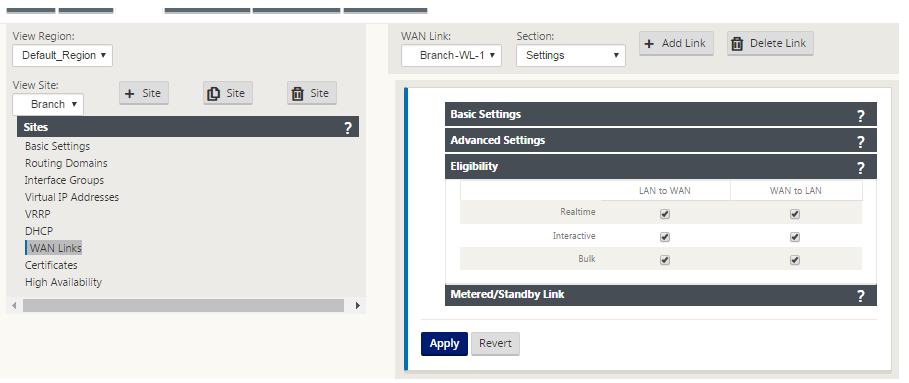Expand the Metered/Standby Link section
909x383 pixels.
(x=661, y=295)
